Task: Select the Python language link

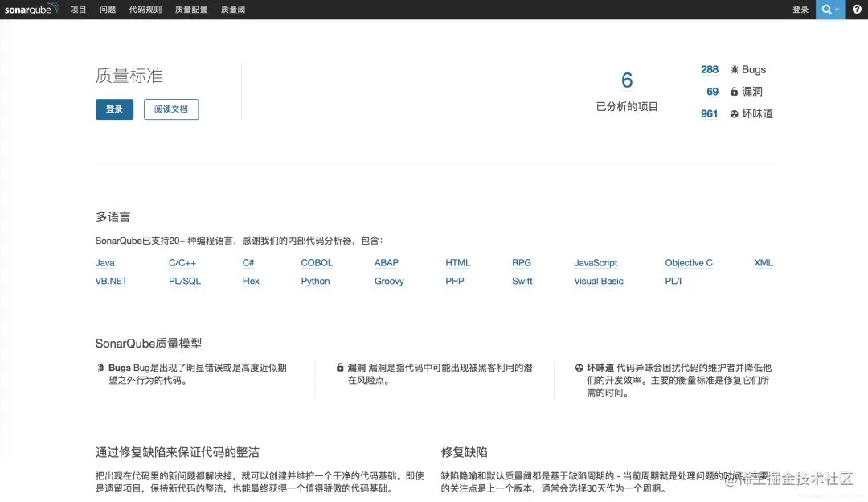Action: [x=315, y=281]
